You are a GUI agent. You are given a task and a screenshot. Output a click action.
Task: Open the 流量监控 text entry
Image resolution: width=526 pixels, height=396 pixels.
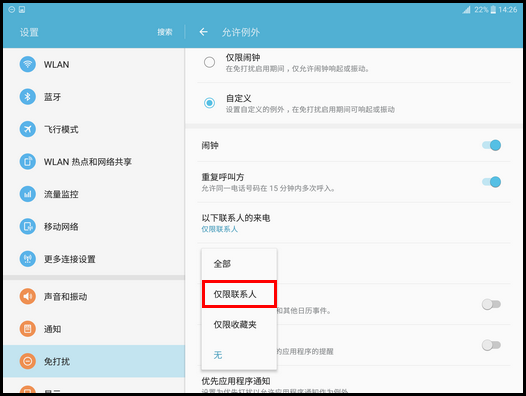tap(61, 194)
